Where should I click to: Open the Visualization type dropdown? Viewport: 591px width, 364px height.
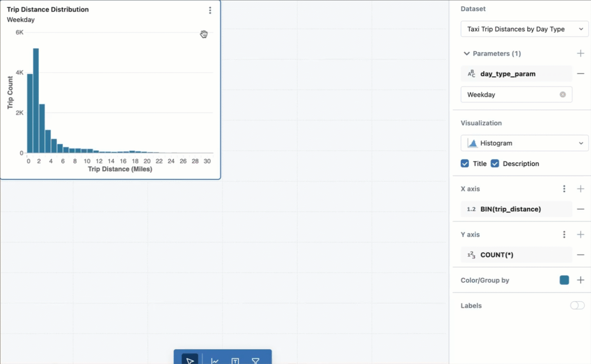(525, 143)
